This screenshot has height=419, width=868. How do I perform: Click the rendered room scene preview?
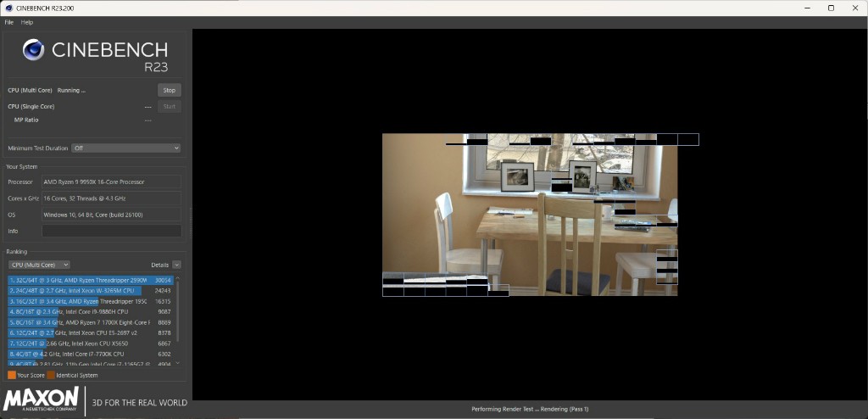[x=530, y=215]
